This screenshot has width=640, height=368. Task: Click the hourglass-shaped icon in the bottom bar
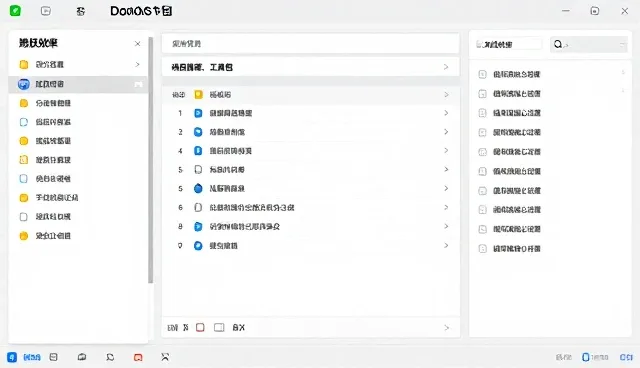click(165, 357)
